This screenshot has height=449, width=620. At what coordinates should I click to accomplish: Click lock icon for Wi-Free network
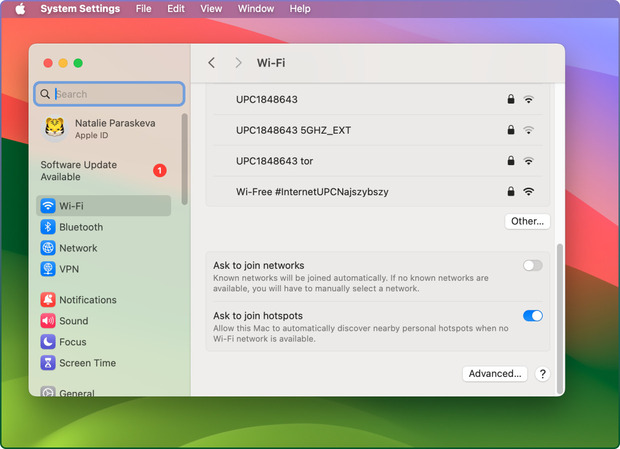(x=511, y=191)
